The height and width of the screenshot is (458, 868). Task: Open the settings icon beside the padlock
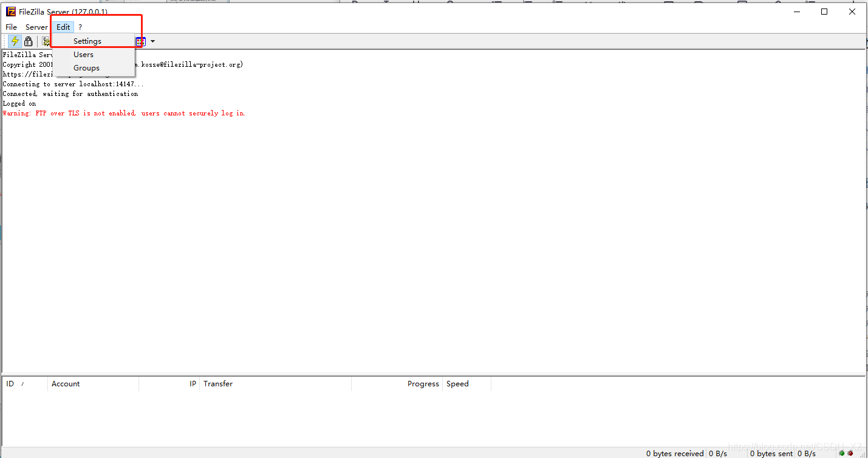[x=46, y=41]
